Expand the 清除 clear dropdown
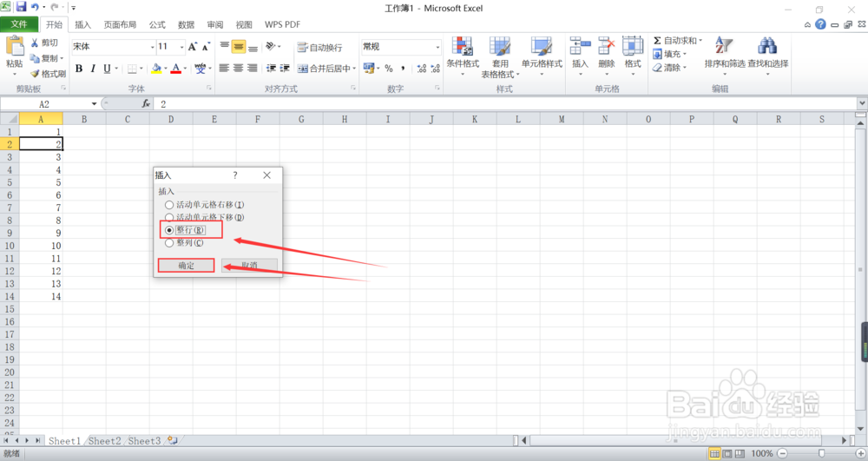The image size is (868, 461). pos(685,68)
